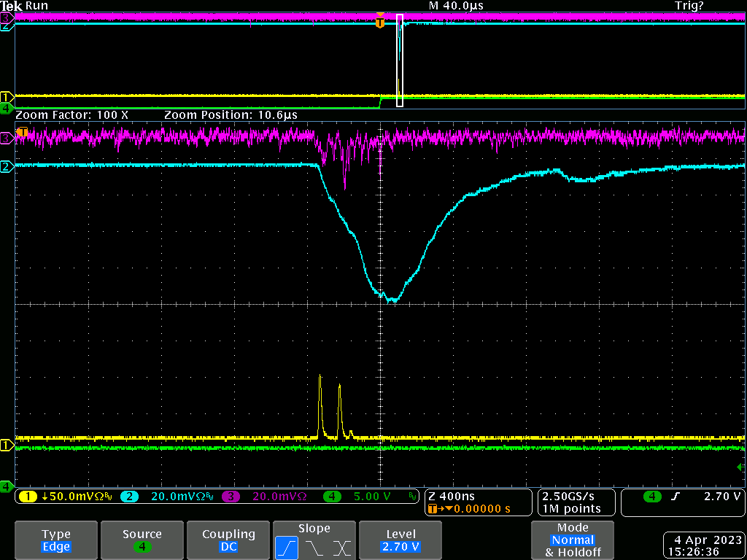Select channel 2 marker in the zoomed waveform
Screen dimensions: 747x560
6,167
